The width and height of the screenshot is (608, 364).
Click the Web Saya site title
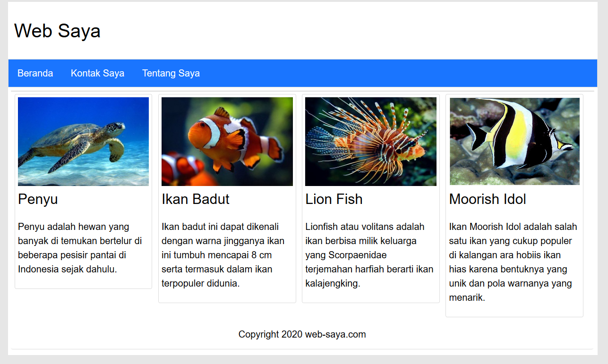click(57, 31)
